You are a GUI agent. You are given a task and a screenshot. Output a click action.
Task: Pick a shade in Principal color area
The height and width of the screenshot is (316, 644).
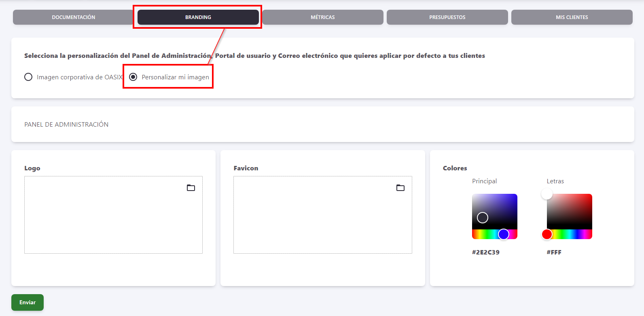pos(502,206)
